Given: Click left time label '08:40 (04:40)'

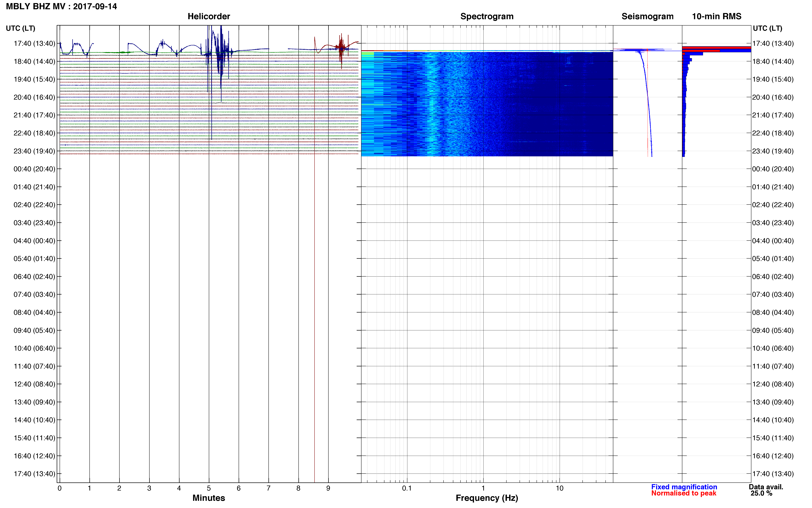Looking at the screenshot, I should (34, 312).
